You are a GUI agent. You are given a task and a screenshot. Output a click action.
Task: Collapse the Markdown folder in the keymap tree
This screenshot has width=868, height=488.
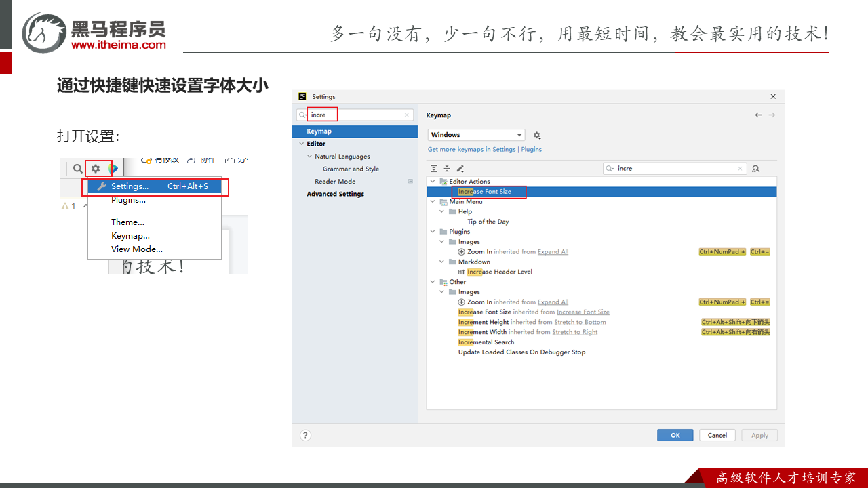(442, 262)
